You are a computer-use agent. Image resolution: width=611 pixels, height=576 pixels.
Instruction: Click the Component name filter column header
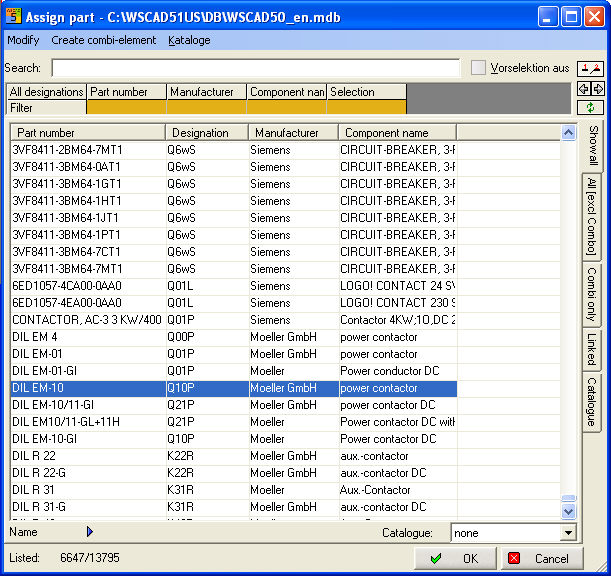click(x=286, y=92)
